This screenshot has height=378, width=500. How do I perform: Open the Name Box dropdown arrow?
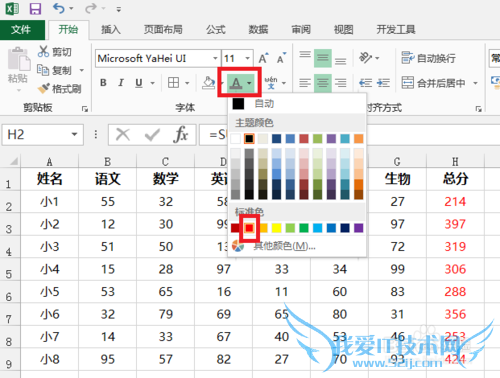click(74, 135)
